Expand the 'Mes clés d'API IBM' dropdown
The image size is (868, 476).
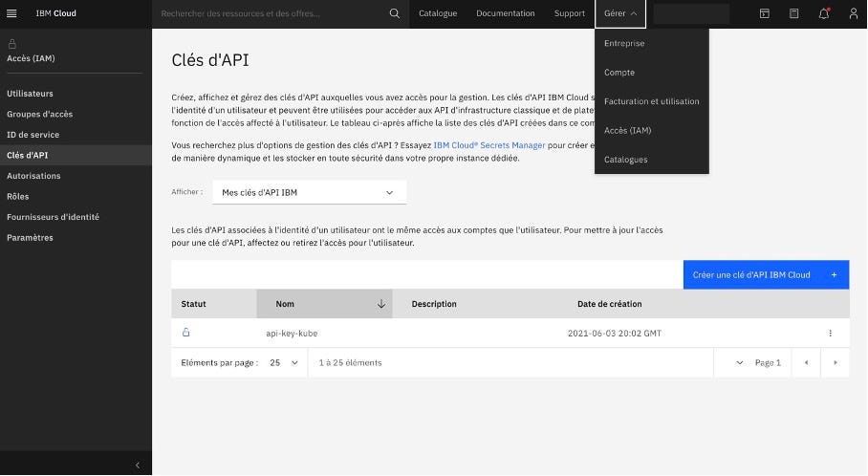pyautogui.click(x=308, y=192)
